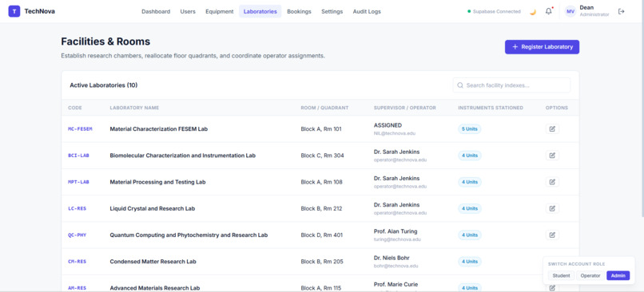Select Condensed Matter Research Lab name
The height and width of the screenshot is (292, 644).
click(153, 262)
